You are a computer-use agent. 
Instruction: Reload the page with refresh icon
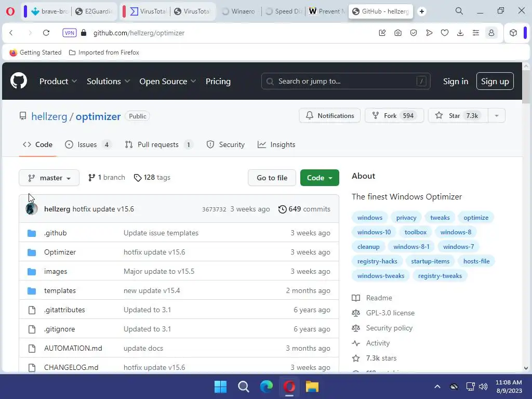46,33
